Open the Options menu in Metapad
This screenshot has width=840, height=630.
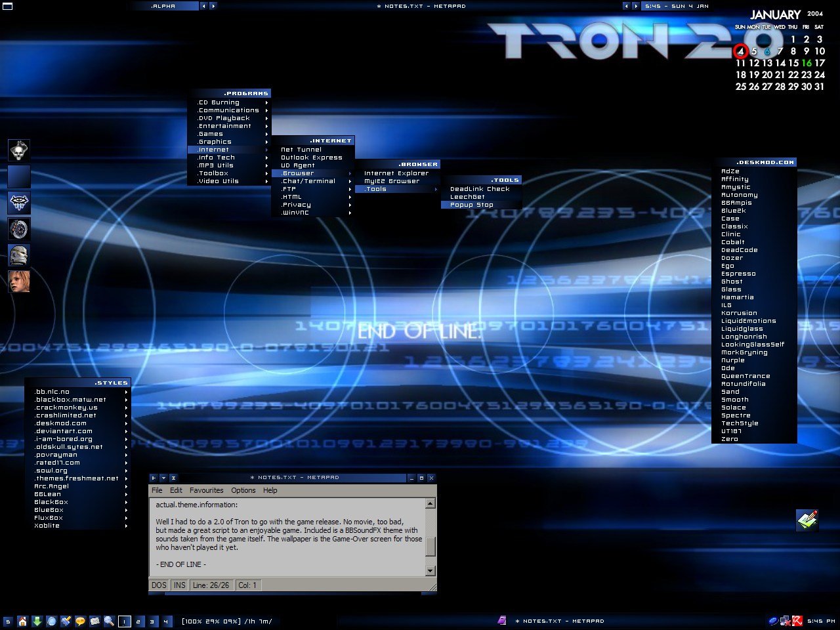click(243, 490)
